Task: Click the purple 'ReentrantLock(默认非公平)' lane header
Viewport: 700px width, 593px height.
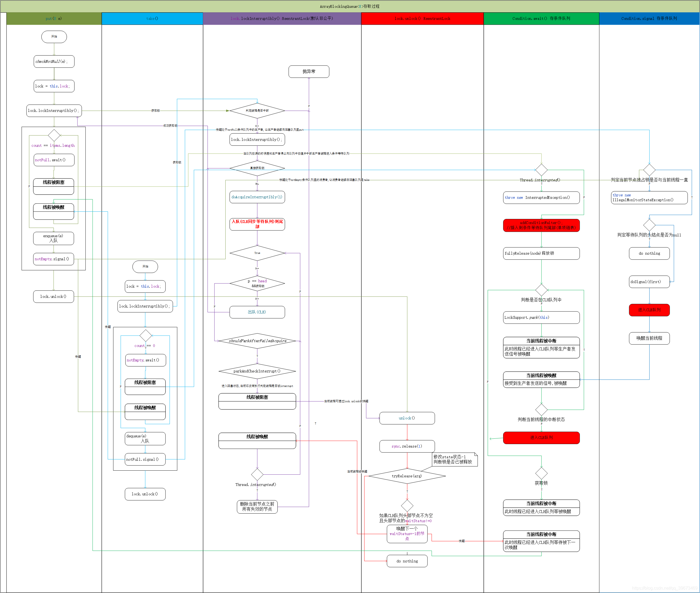Action: (x=282, y=19)
